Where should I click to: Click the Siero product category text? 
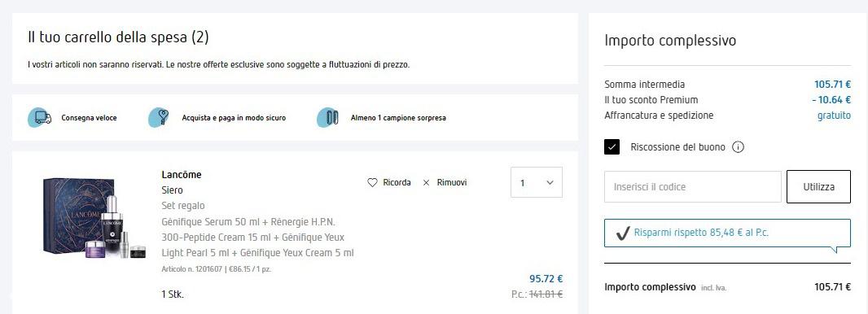pyautogui.click(x=172, y=190)
